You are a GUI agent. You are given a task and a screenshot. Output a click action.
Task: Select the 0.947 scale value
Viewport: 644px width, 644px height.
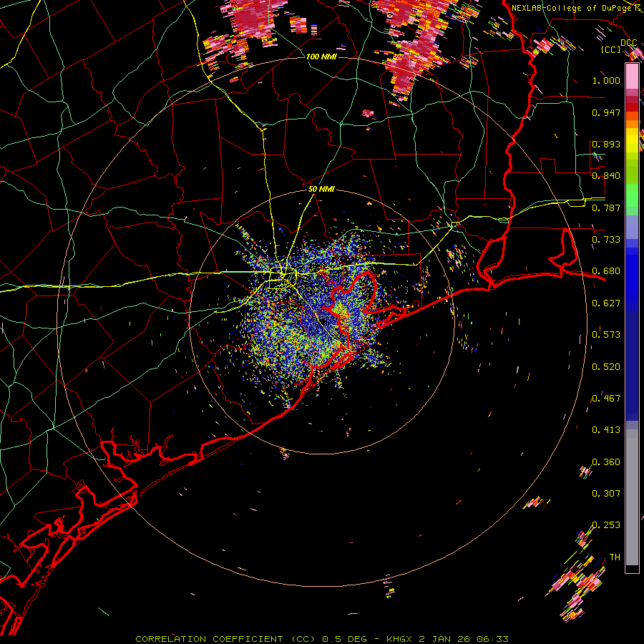606,112
